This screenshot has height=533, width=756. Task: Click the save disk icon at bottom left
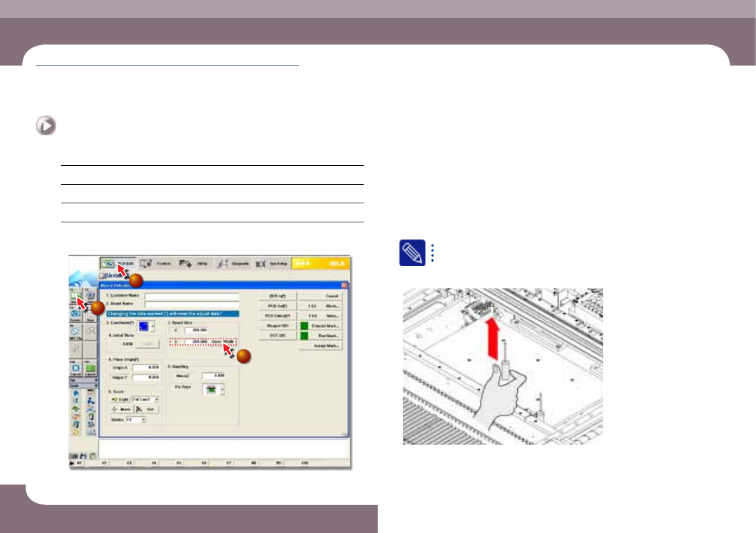click(x=83, y=456)
